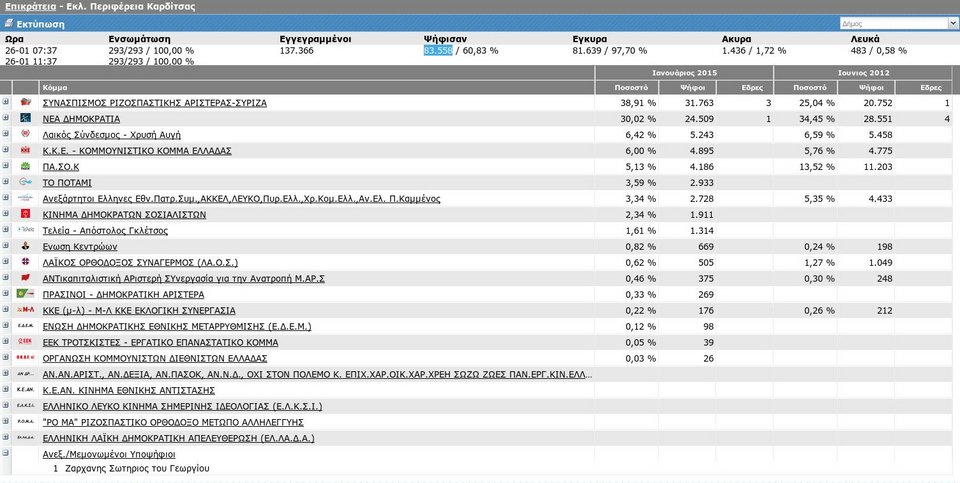Click the ΛΑ.Ο.Σ. party logo icon
Viewport: 960px width, 483px height.
[x=26, y=263]
